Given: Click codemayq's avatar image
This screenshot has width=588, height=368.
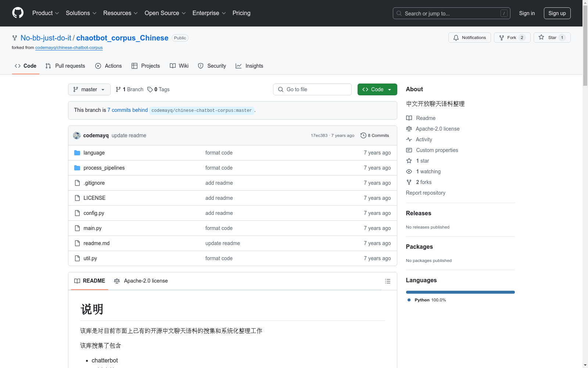Looking at the screenshot, I should click(x=77, y=135).
